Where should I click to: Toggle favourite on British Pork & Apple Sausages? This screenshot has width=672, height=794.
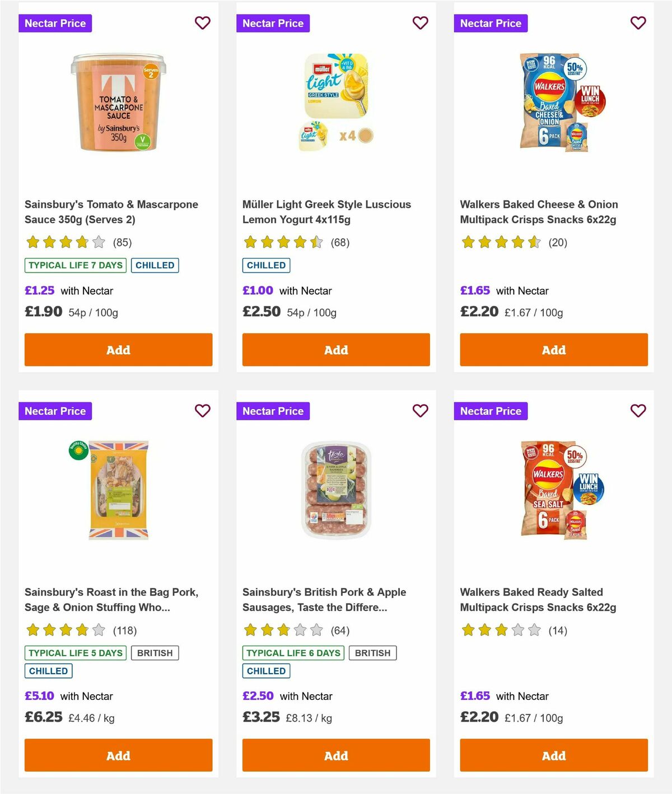pos(421,411)
